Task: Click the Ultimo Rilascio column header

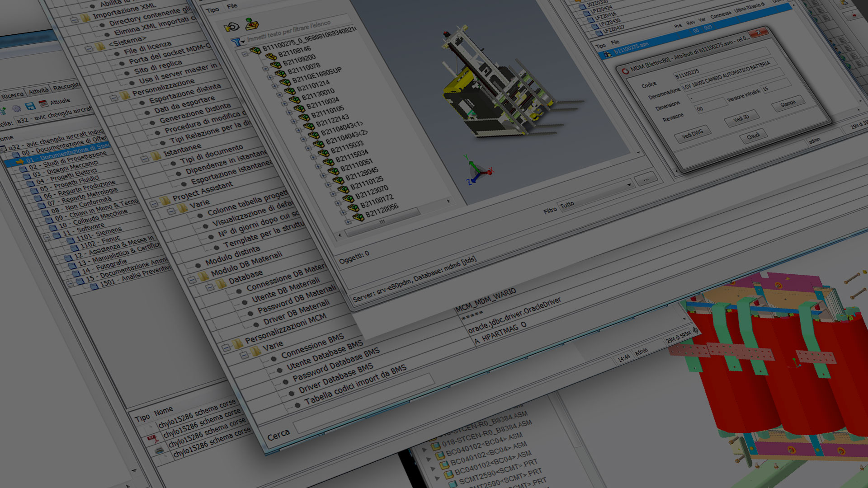Action: (x=750, y=7)
